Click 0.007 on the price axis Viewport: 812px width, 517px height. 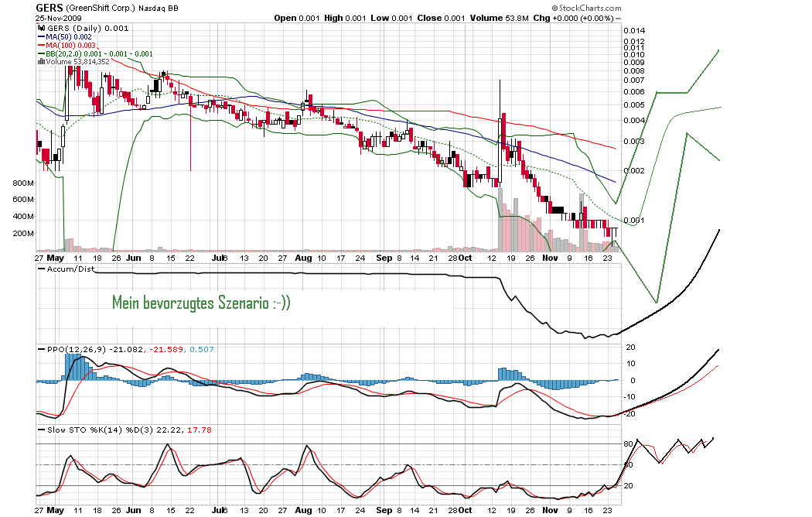pos(634,80)
